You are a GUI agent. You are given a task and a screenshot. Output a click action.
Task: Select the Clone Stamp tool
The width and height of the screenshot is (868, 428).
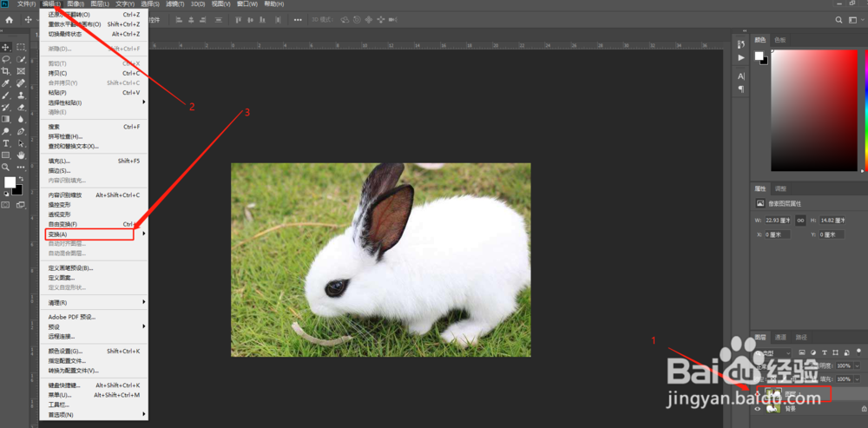point(21,95)
